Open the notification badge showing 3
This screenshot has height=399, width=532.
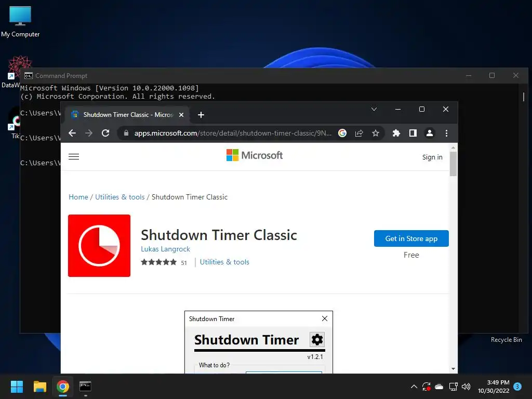coord(517,387)
